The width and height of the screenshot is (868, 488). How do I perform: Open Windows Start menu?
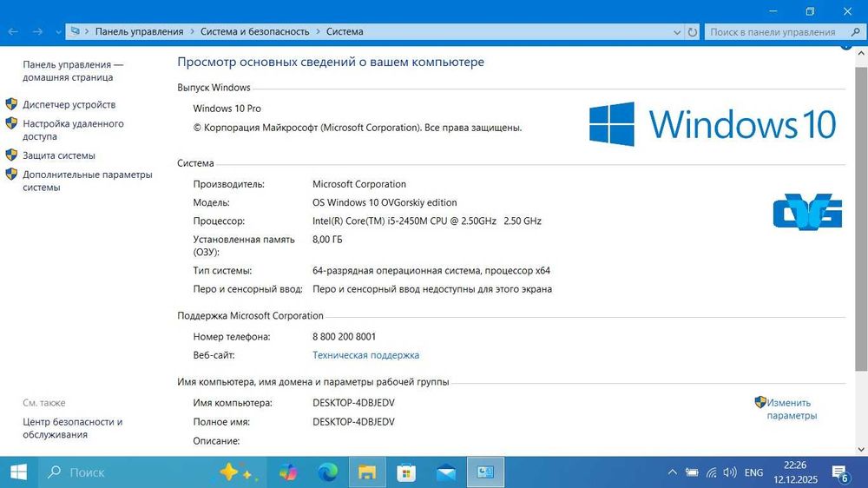(18, 472)
